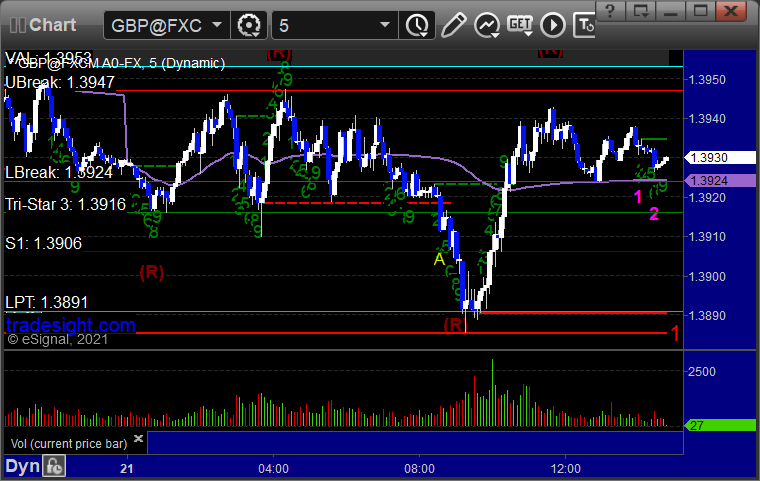This screenshot has width=760, height=481.
Task: Click the 1.3950 price axis label
Action: click(708, 80)
